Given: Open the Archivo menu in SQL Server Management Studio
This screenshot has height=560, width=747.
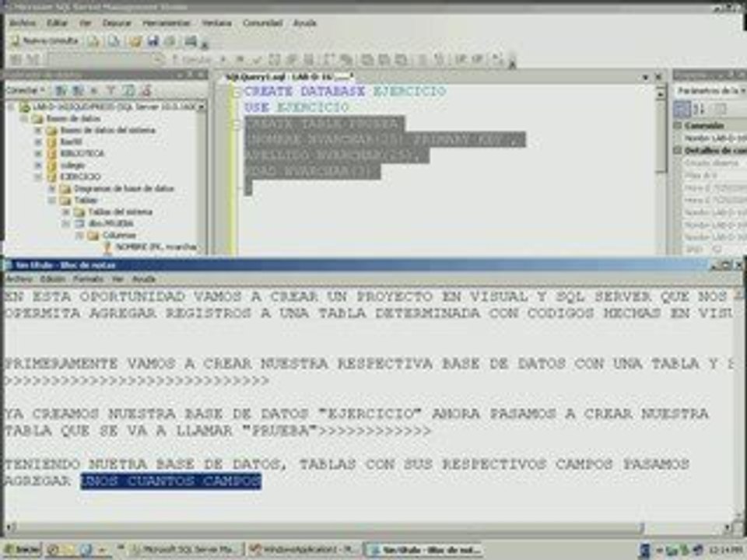Looking at the screenshot, I should [x=23, y=23].
